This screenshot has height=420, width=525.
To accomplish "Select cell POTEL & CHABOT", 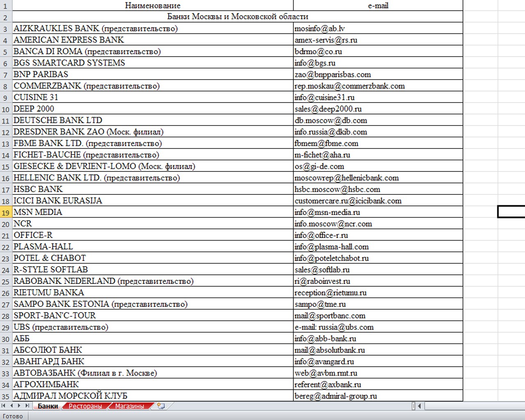I will click(x=153, y=258).
